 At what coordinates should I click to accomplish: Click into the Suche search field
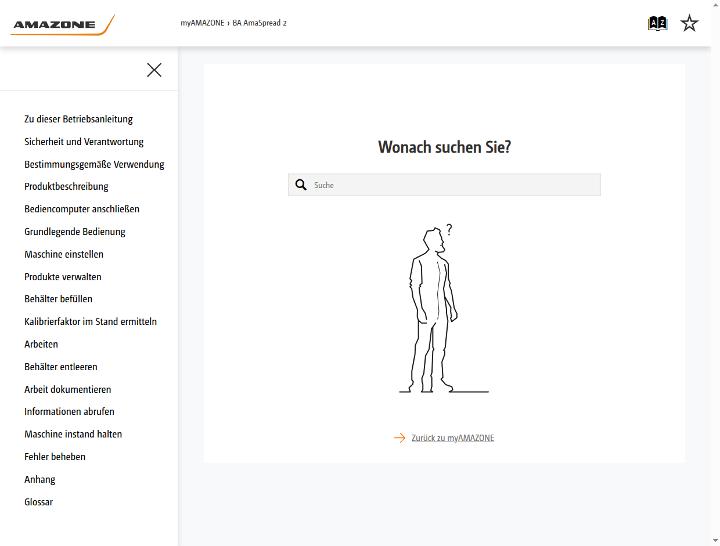point(444,185)
